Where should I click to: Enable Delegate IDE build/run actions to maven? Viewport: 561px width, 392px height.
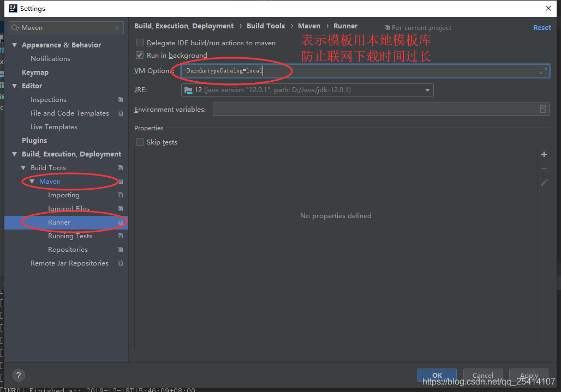140,43
